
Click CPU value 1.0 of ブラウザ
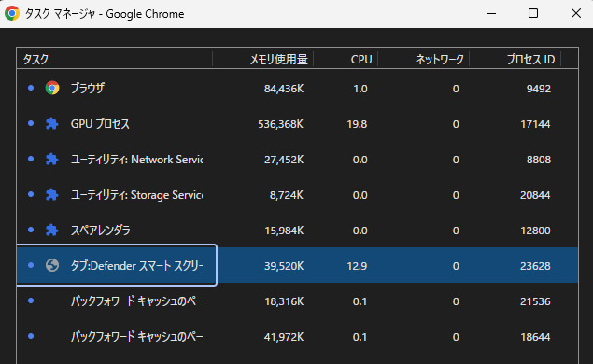click(x=360, y=89)
